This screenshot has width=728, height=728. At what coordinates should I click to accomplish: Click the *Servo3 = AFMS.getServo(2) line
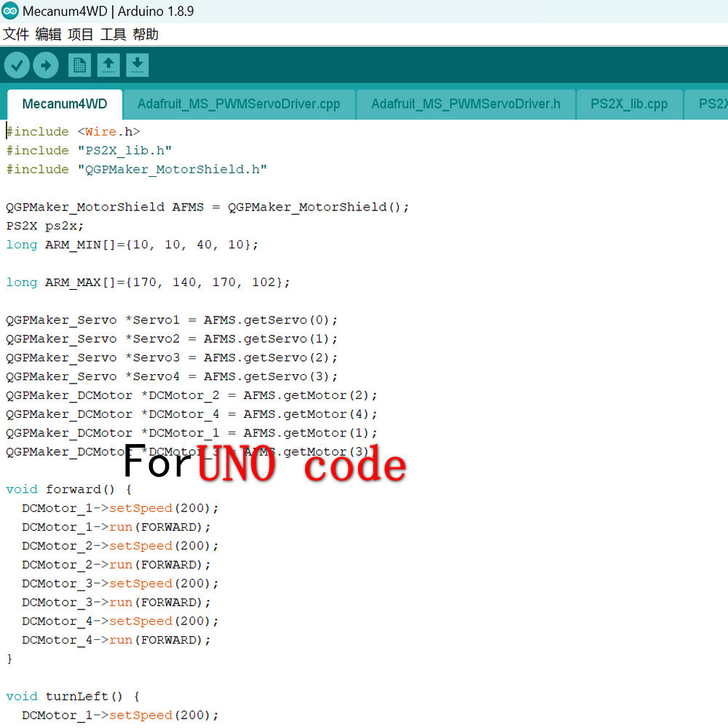tap(172, 358)
